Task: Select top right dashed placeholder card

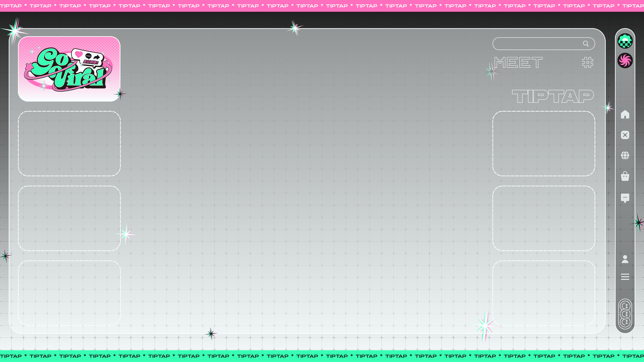Action: [x=544, y=144]
